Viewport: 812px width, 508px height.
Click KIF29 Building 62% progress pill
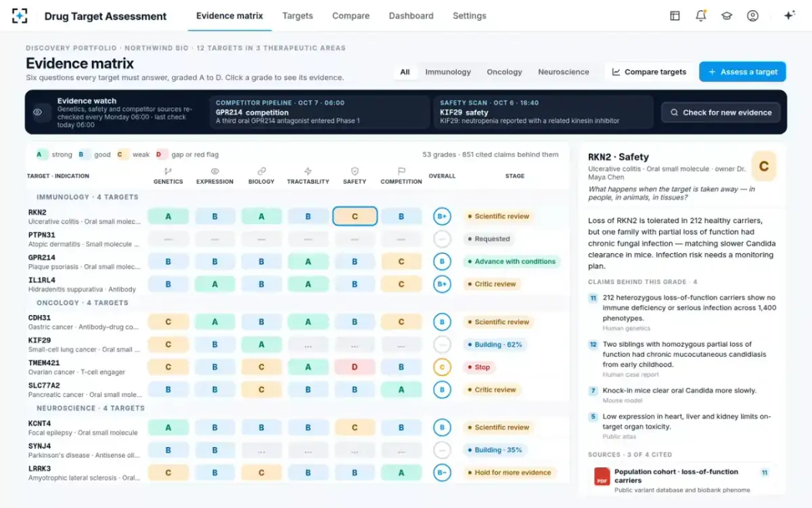[495, 345]
